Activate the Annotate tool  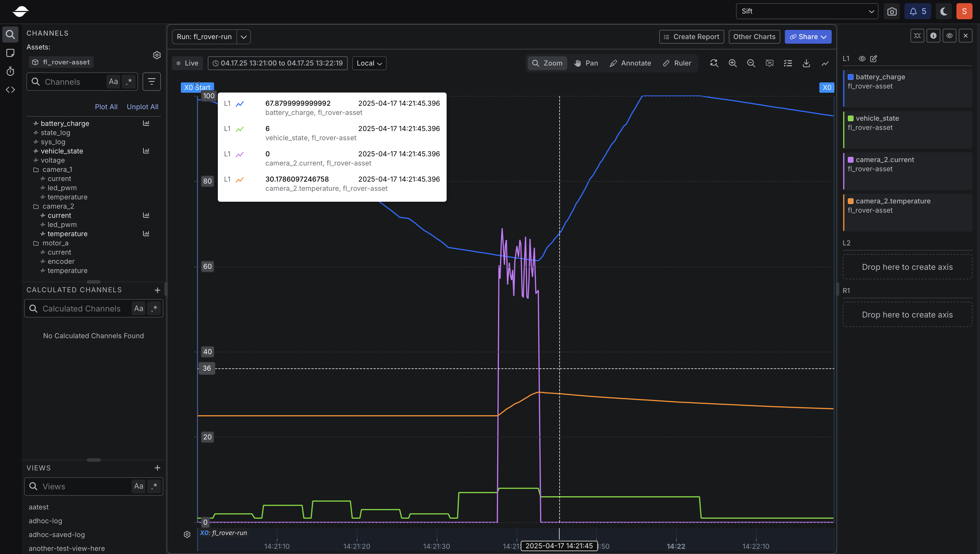630,63
